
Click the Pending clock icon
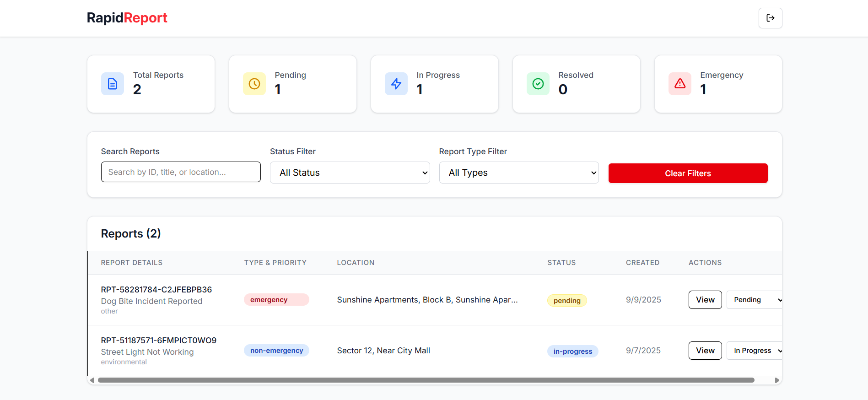[254, 84]
